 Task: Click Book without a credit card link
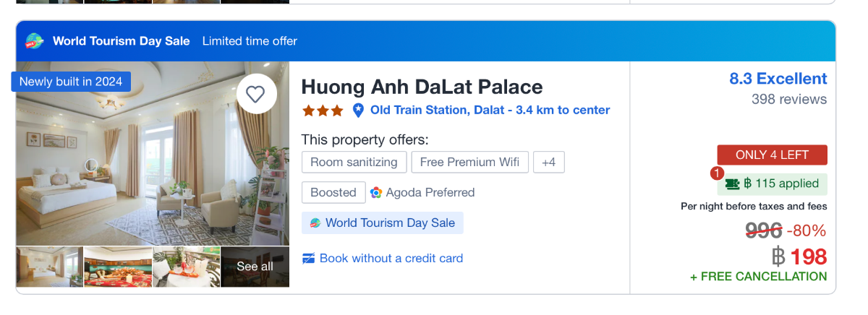391,259
